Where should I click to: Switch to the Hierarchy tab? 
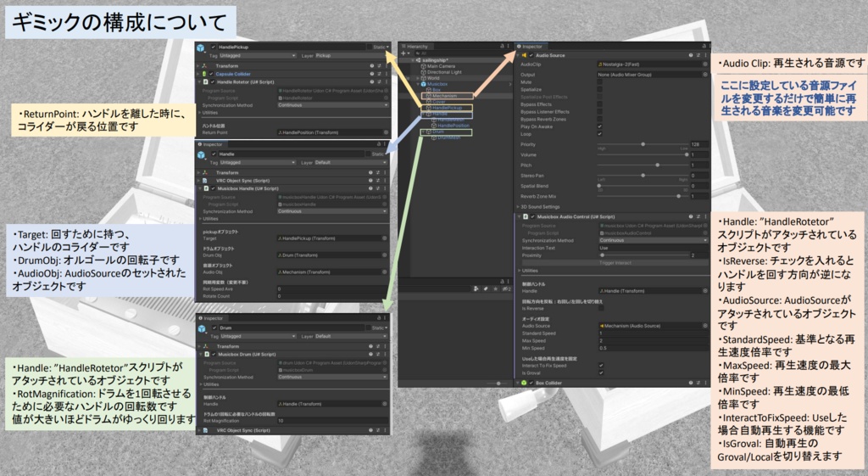click(415, 47)
